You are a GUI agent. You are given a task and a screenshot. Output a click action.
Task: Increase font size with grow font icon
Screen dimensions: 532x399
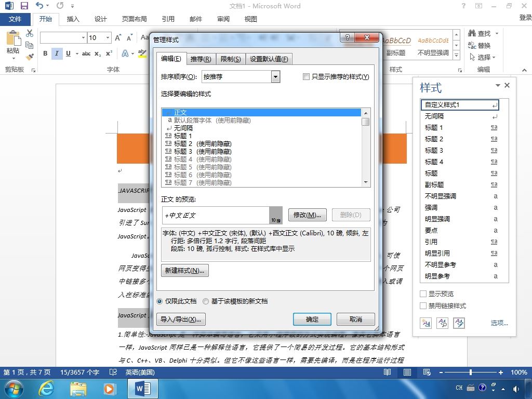(x=118, y=37)
